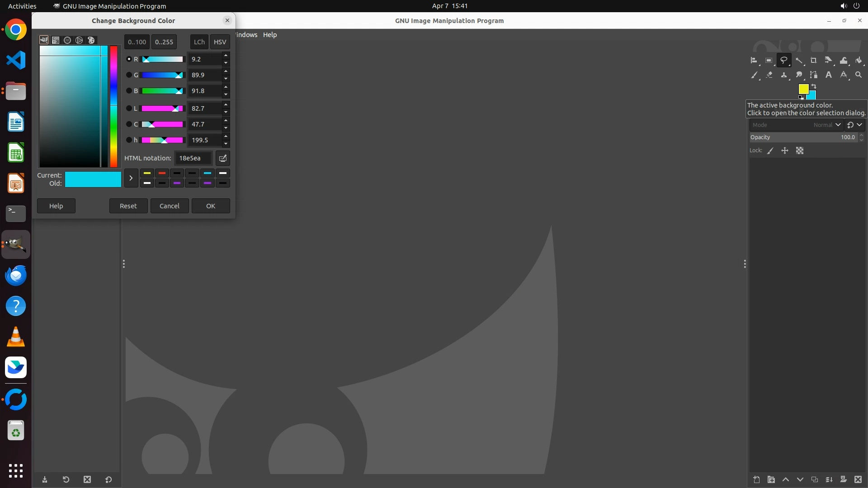Viewport: 868px width, 488px height.
Task: Choose the Bucket Fill tool
Action: (859, 61)
